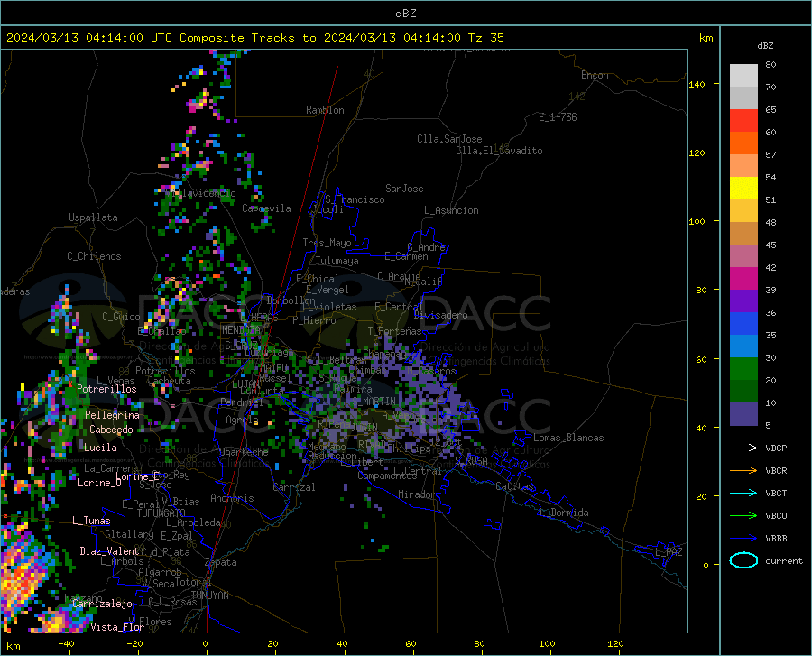Click the Zapata map label
The width and height of the screenshot is (812, 656).
pos(221,562)
